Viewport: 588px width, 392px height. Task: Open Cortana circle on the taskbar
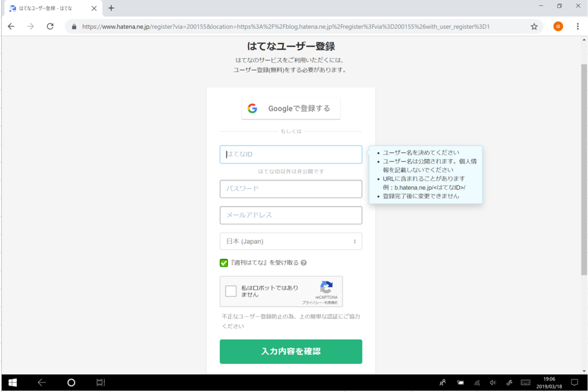click(71, 383)
